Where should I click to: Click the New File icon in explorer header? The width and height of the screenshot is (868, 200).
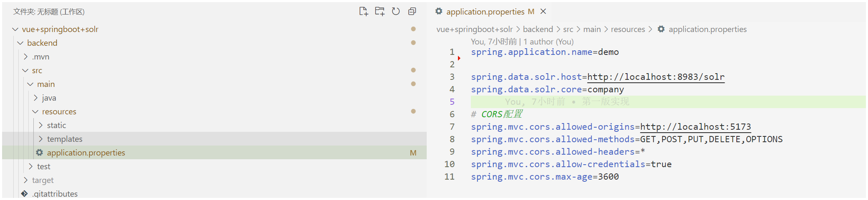(363, 12)
